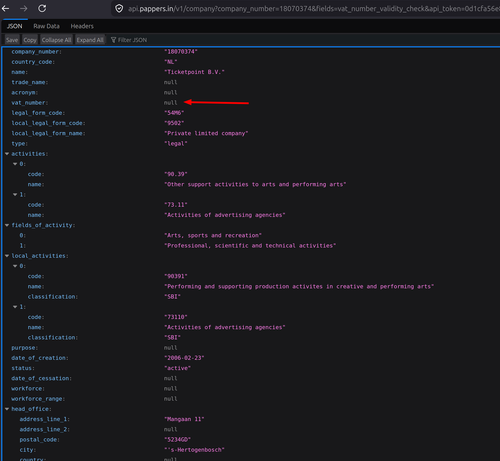Select "Performing and supporting production" value
Screen dimensions: 500x461
click(x=299, y=286)
